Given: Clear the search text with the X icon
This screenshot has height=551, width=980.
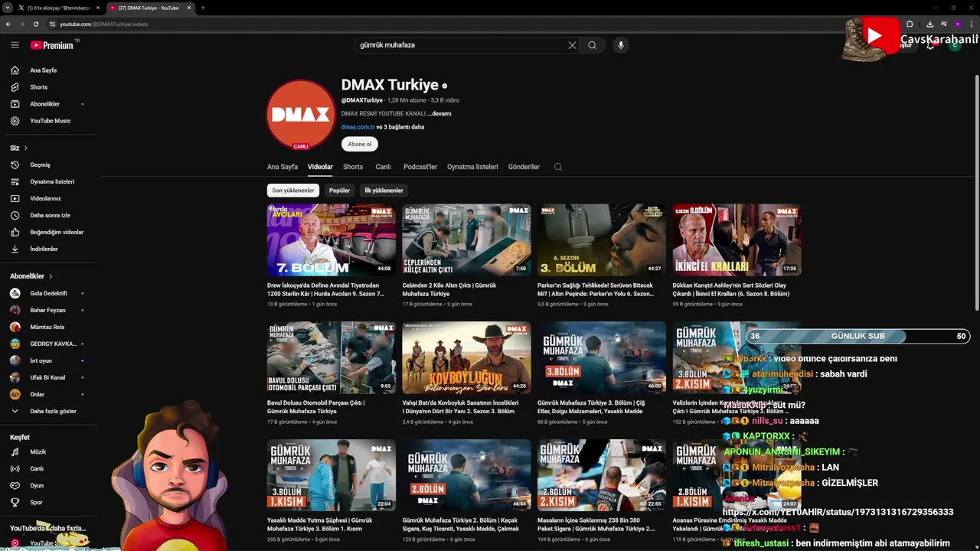Looking at the screenshot, I should click(572, 45).
